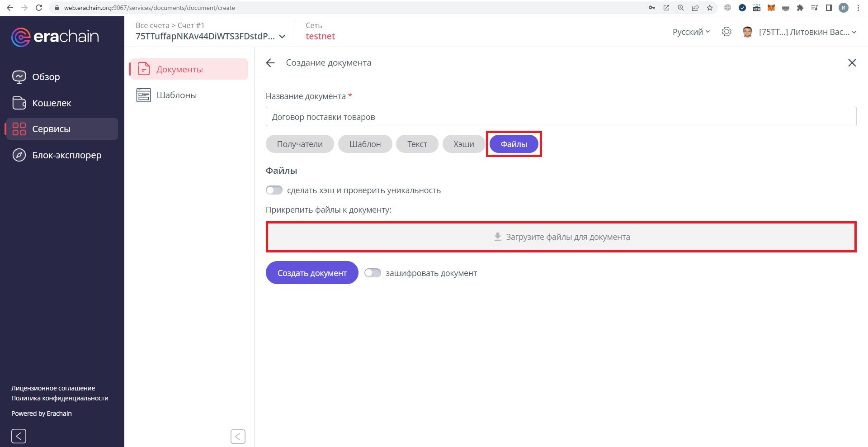Switch to the Получатели tab

tap(299, 144)
